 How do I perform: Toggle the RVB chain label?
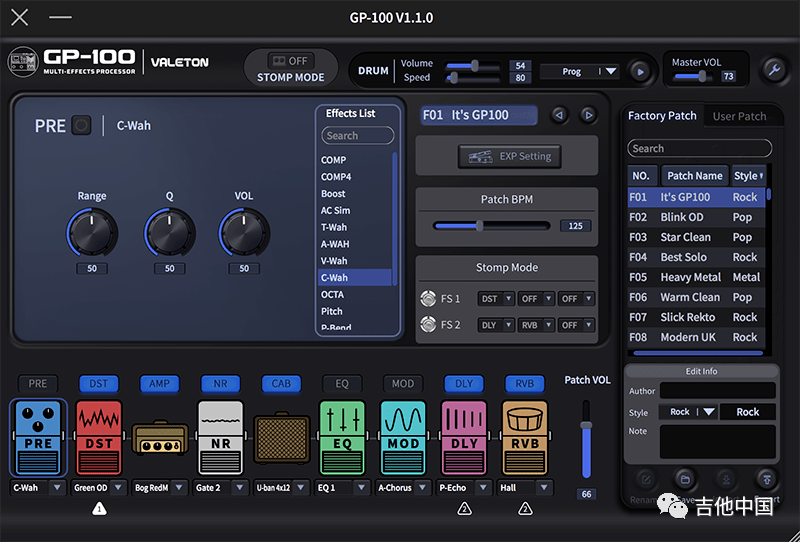(524, 384)
